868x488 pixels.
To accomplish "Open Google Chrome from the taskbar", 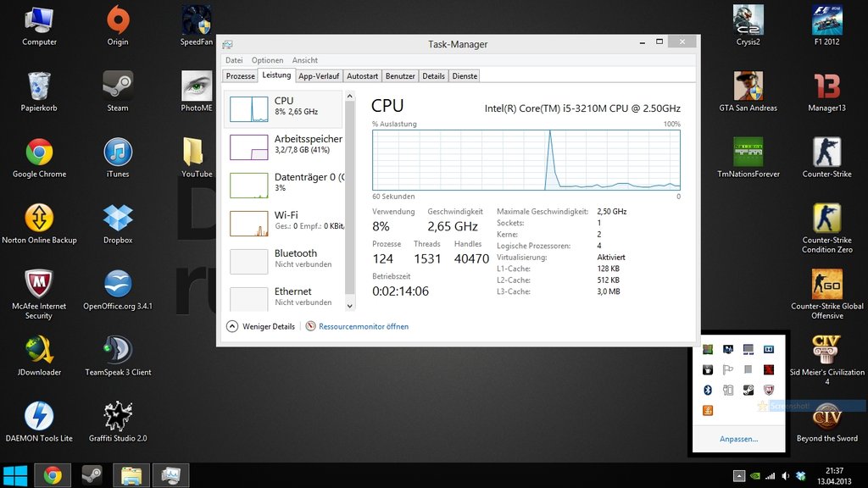I will [53, 475].
